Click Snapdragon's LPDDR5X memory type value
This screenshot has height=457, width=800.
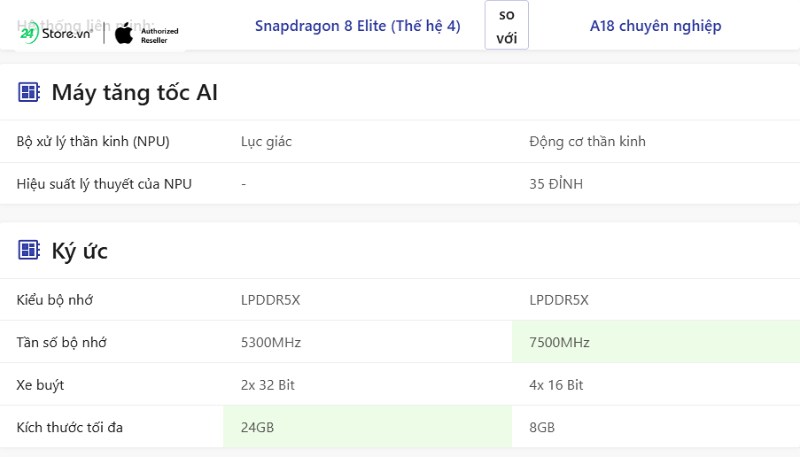point(270,300)
